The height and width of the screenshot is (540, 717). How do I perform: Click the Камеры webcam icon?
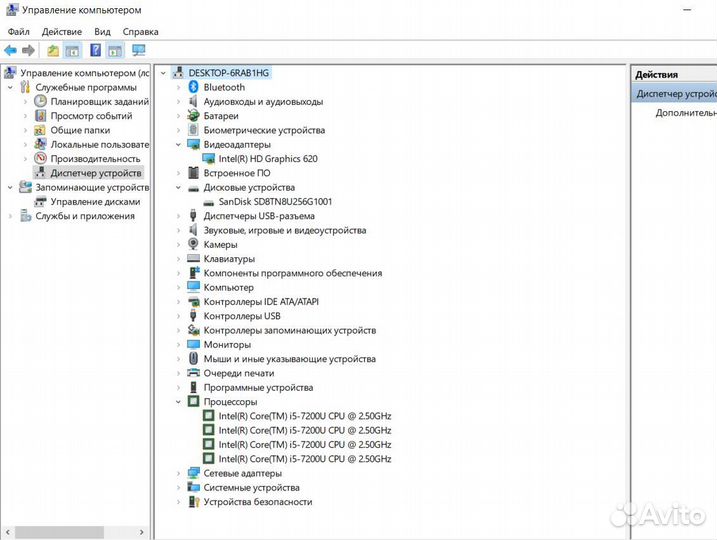click(x=193, y=244)
